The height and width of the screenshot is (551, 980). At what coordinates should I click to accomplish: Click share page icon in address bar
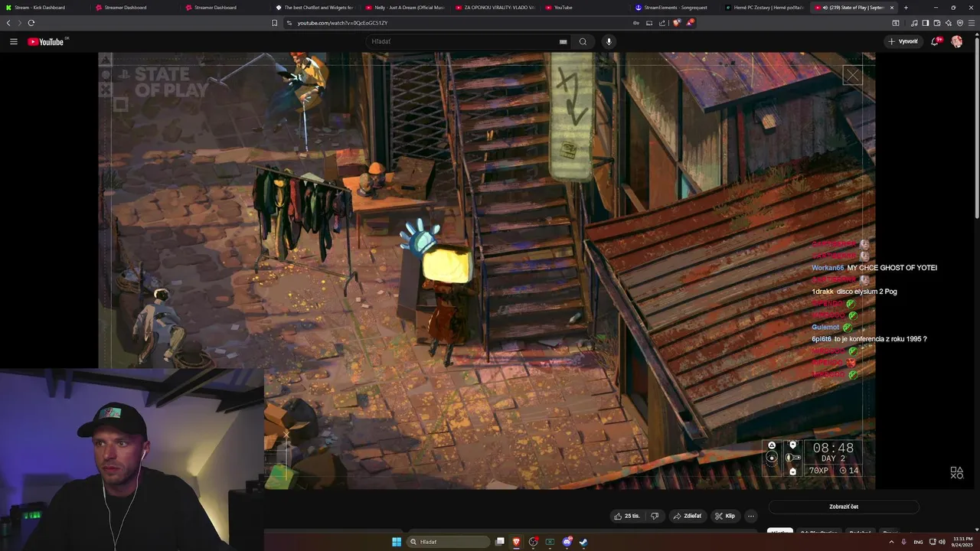(662, 23)
